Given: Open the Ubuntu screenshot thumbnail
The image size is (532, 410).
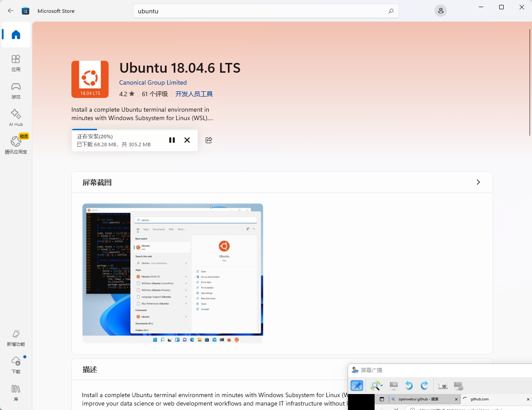Looking at the screenshot, I should click(173, 273).
